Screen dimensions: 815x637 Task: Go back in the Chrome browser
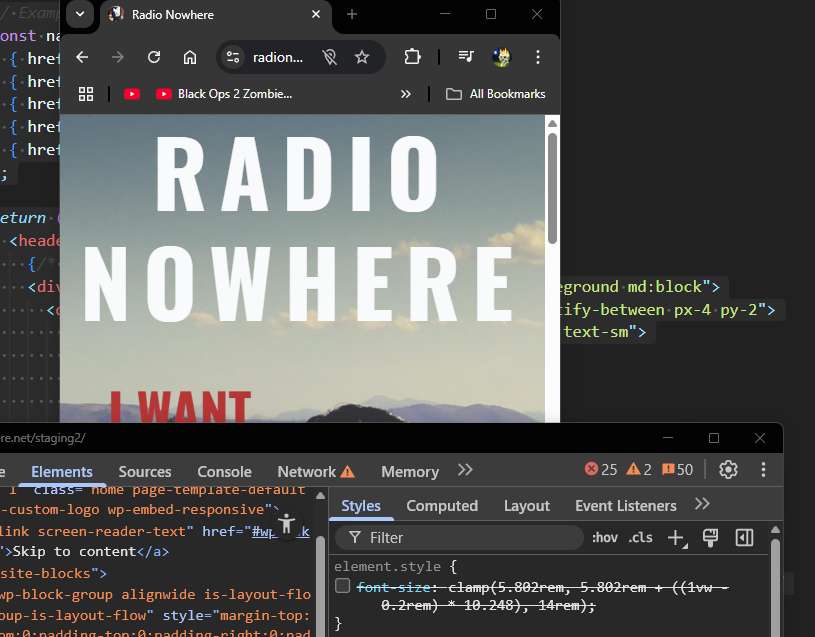[x=82, y=57]
